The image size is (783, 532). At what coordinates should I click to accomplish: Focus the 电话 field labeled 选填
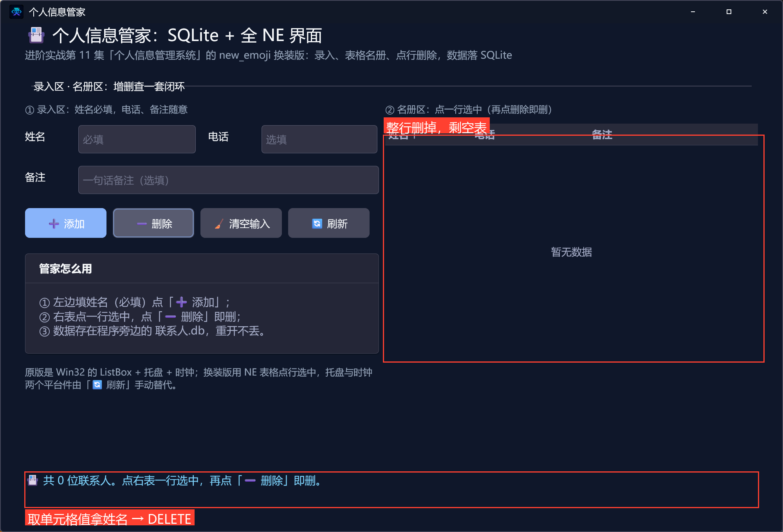(319, 139)
